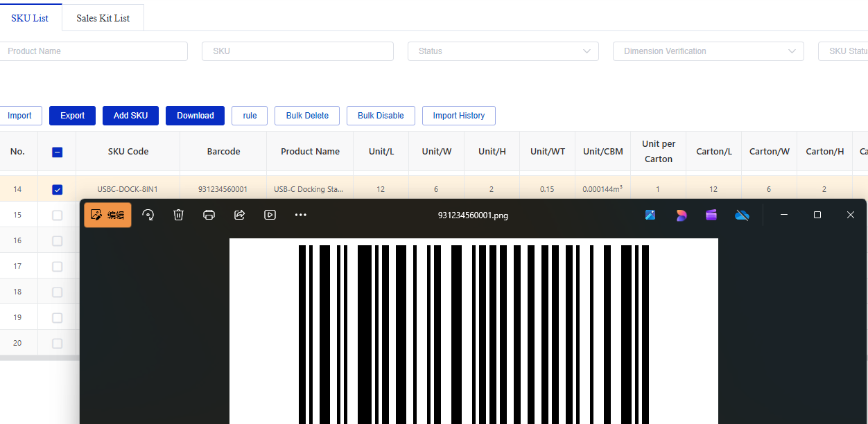Open the three-dots more menu in Photos
This screenshot has height=424, width=868.
[x=300, y=215]
